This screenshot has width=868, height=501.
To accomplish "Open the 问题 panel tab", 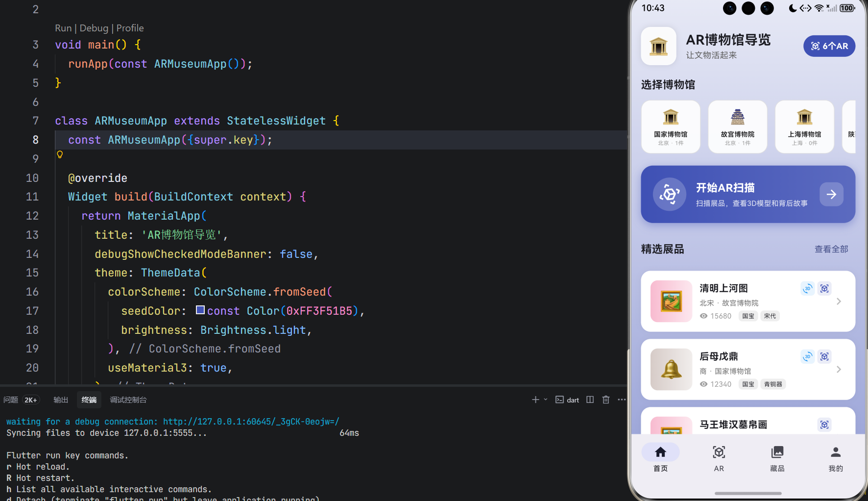I will tap(11, 400).
